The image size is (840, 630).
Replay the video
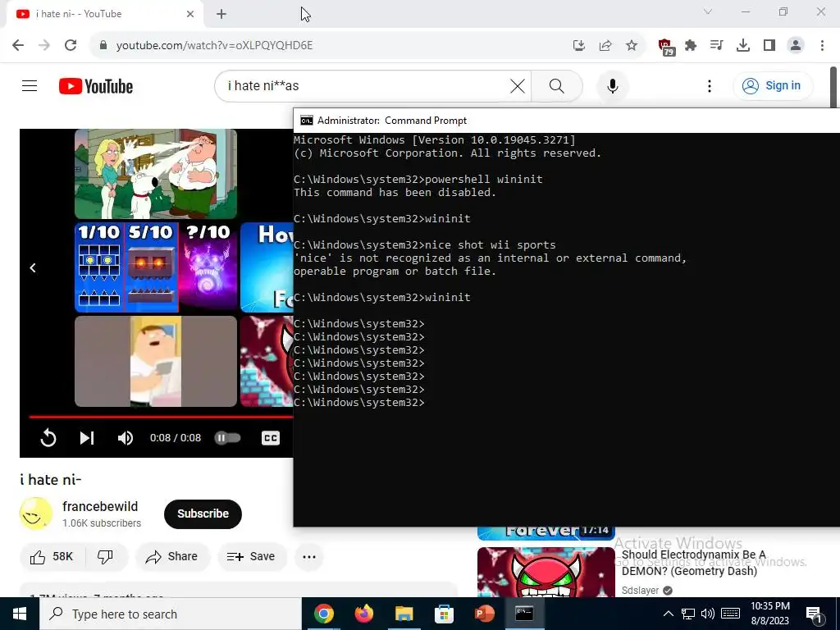point(48,438)
